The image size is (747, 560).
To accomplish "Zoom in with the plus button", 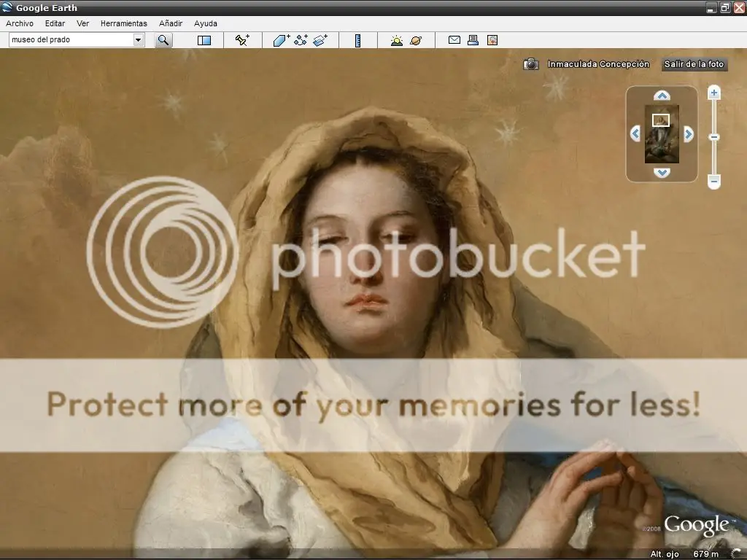I will click(x=713, y=93).
